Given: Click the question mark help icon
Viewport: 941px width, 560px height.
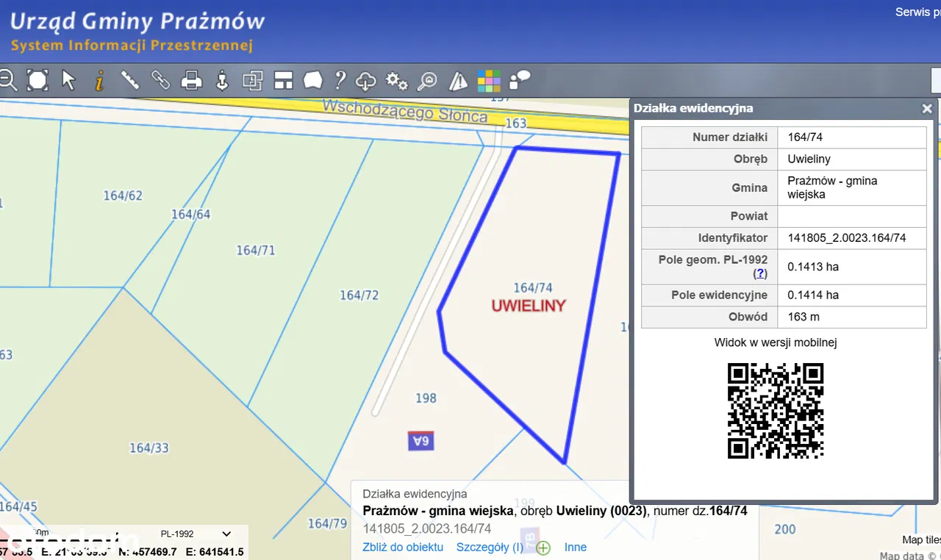Looking at the screenshot, I should click(340, 80).
